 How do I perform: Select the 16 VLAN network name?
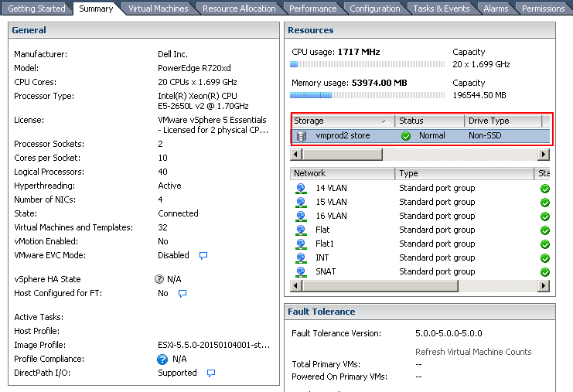[331, 216]
